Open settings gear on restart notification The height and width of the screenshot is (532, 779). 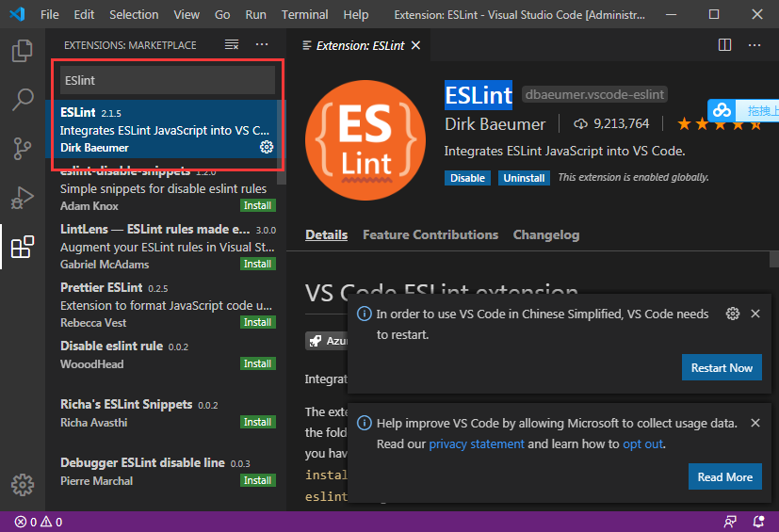pos(733,314)
